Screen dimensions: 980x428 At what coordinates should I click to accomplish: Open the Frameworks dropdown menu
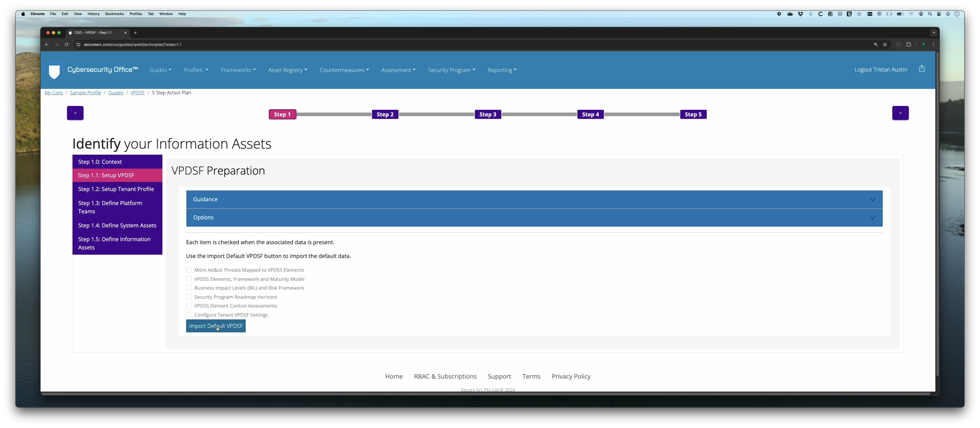click(x=238, y=70)
